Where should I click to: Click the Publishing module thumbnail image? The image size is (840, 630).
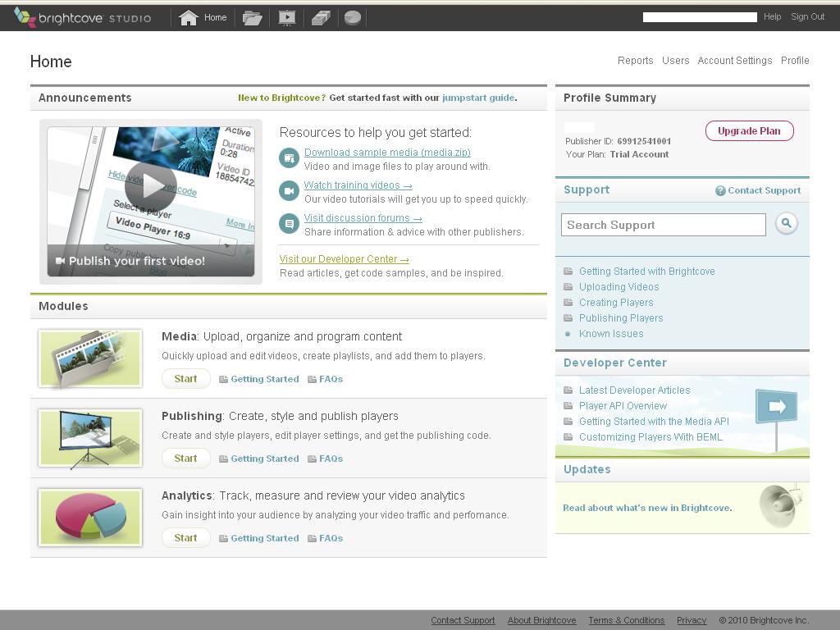click(90, 438)
